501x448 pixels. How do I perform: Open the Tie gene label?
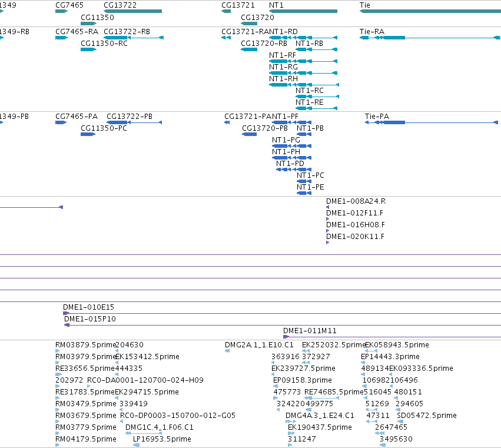click(x=365, y=5)
